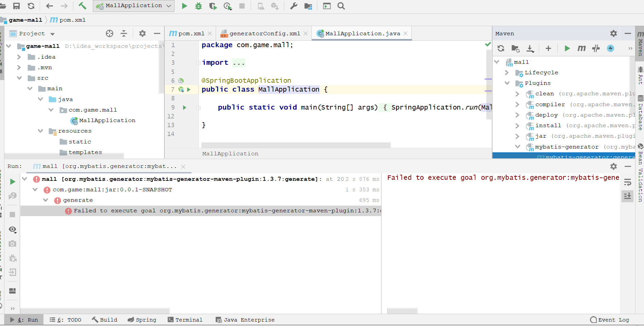Rerun Maven build in Run panel
This screenshot has width=644, height=326.
[13, 181]
